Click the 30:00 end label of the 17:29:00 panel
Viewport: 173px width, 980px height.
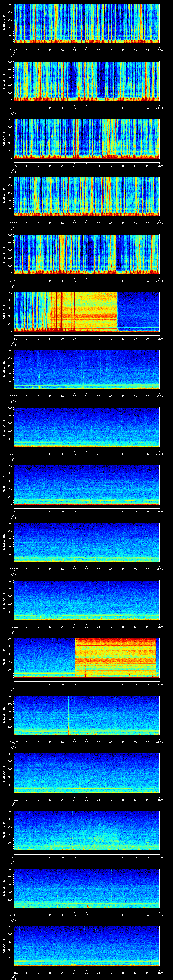point(160,50)
